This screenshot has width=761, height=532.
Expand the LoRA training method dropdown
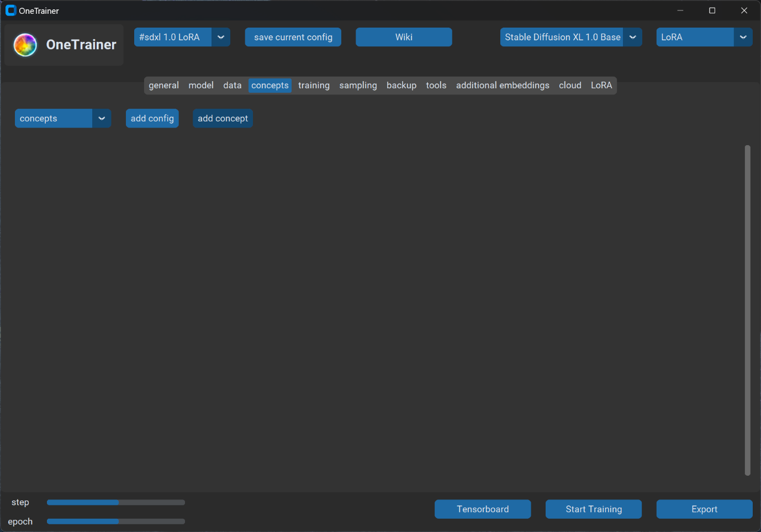[743, 37]
